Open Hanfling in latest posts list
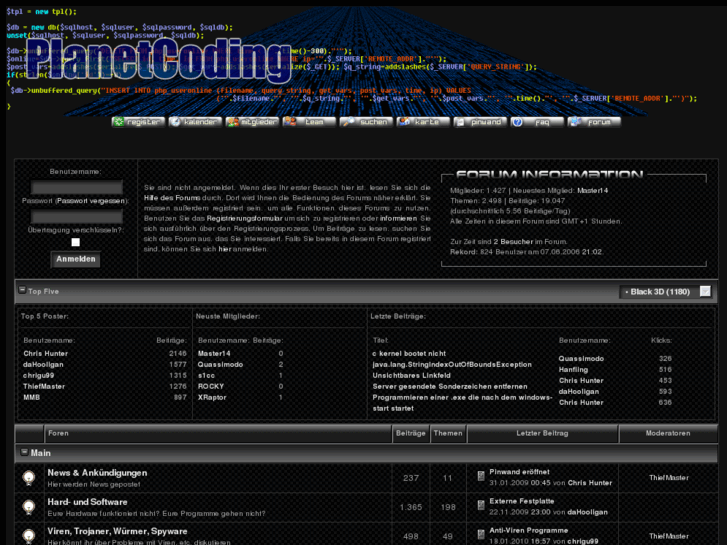 click(x=574, y=370)
